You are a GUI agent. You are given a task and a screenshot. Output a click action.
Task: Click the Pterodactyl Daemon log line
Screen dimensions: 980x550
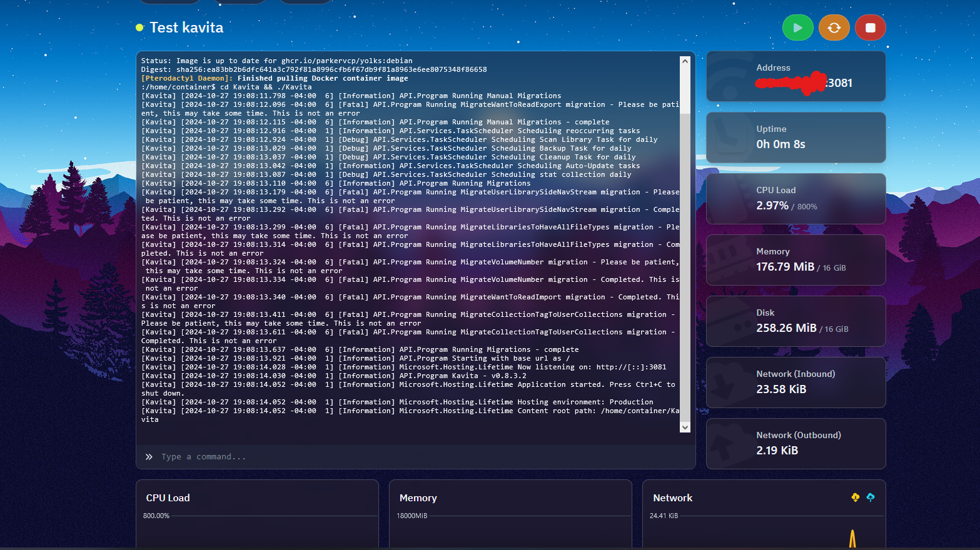click(x=275, y=78)
